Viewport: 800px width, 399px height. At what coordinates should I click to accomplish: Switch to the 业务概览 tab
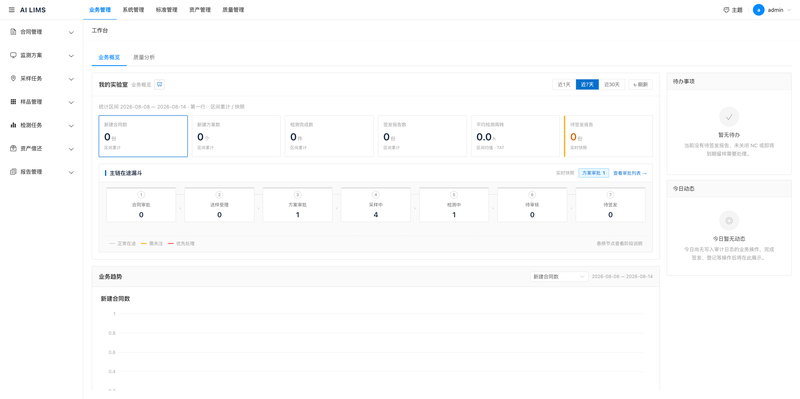pyautogui.click(x=109, y=57)
